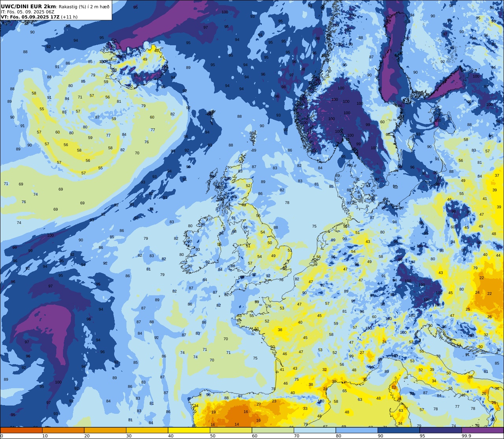Click the 'VT: Fös. 05.09.2025 17Z' valid time
The image size is (504, 439).
[30, 17]
